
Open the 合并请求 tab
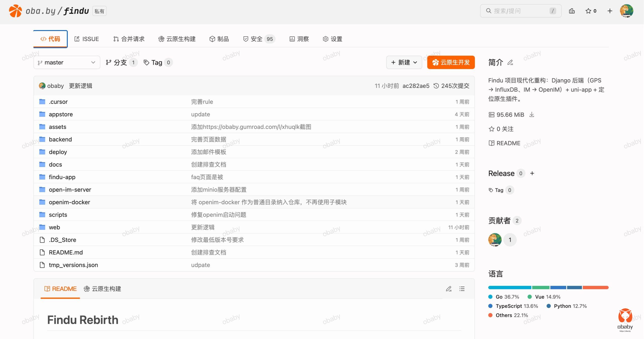click(x=129, y=39)
